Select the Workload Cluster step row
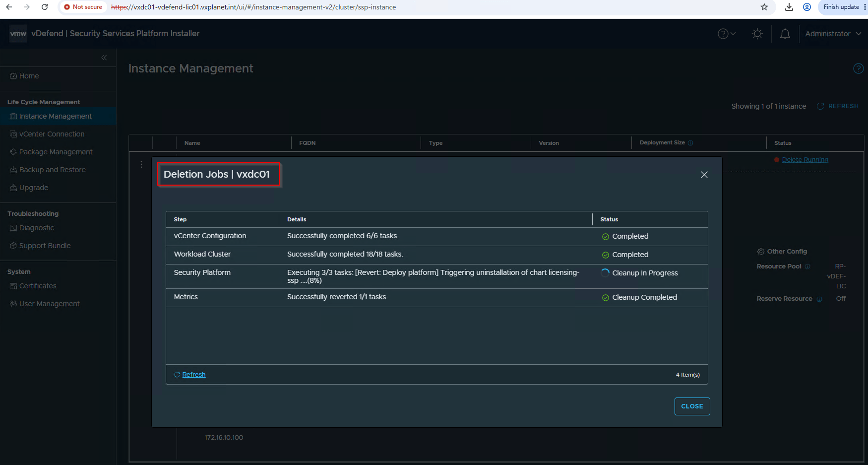The image size is (868, 465). coord(436,255)
